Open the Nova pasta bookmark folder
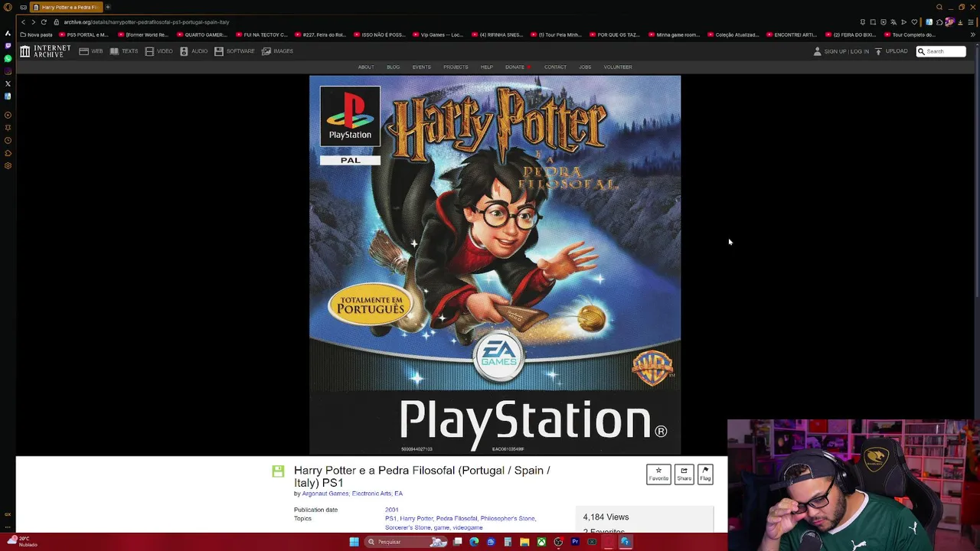Screen dimensions: 980x551 (x=36, y=34)
